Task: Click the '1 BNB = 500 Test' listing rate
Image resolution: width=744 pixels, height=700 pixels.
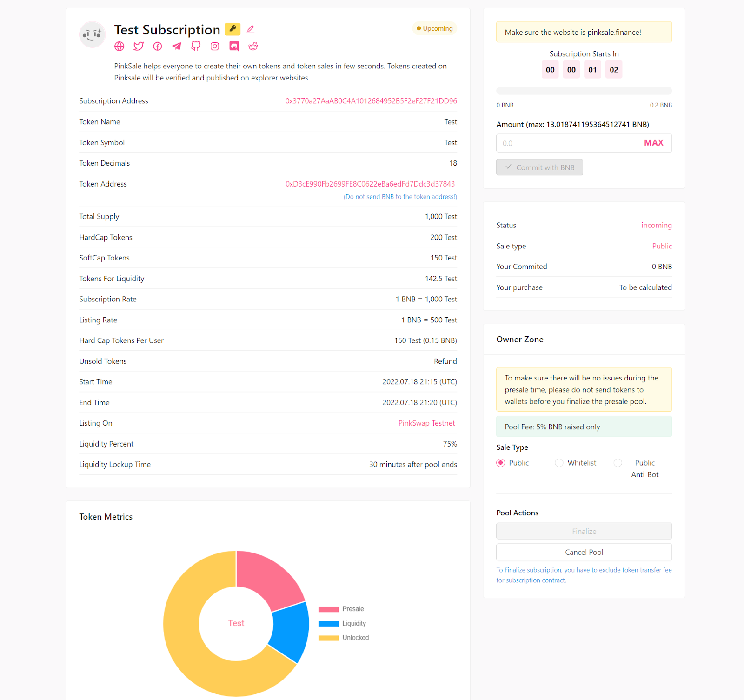Action: pyautogui.click(x=429, y=320)
